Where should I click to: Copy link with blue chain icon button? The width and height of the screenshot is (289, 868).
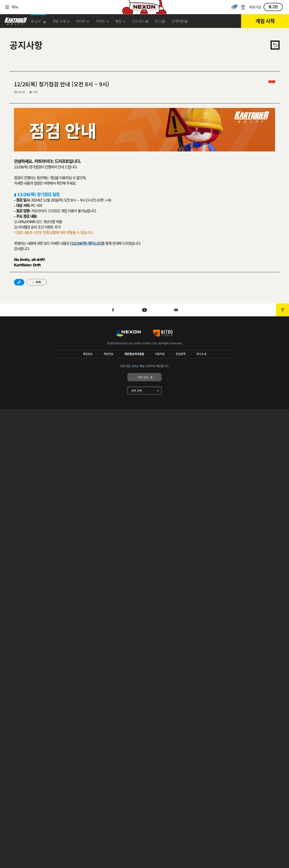tap(19, 282)
